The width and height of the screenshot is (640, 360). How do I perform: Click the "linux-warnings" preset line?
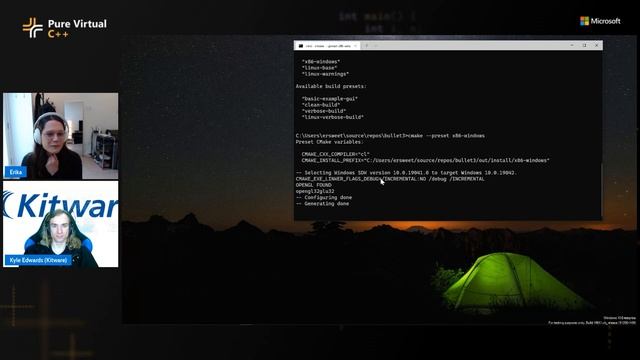click(325, 74)
